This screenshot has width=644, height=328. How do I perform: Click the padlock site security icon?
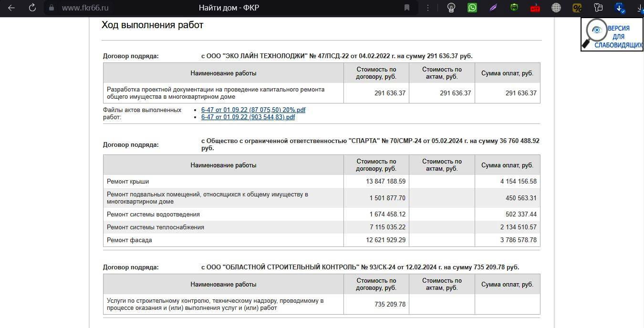(52, 8)
